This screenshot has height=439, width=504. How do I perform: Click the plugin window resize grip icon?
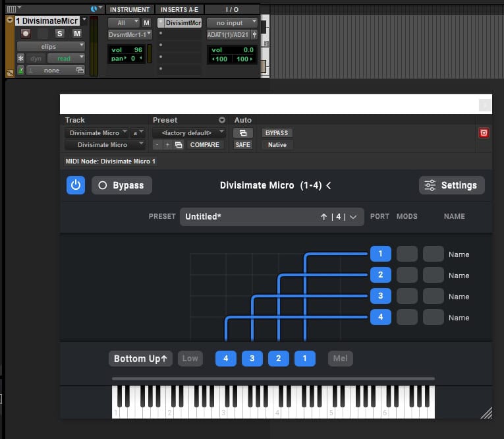point(487,413)
